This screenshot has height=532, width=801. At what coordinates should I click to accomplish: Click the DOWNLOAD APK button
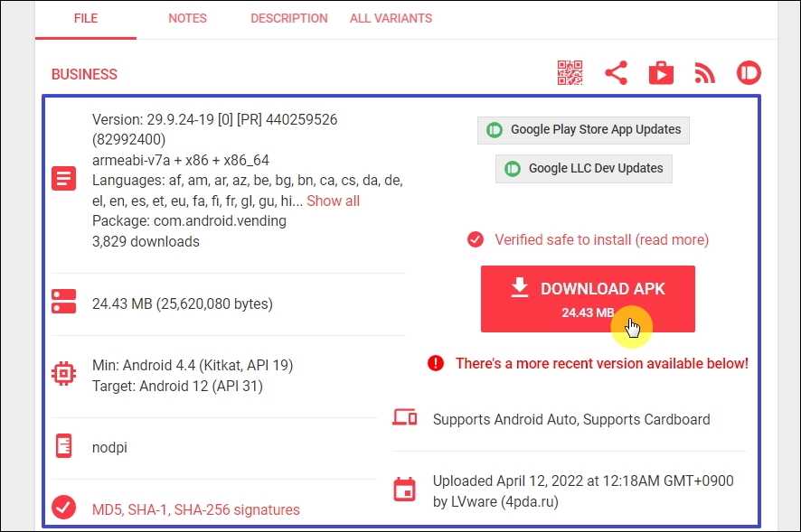[588, 299]
